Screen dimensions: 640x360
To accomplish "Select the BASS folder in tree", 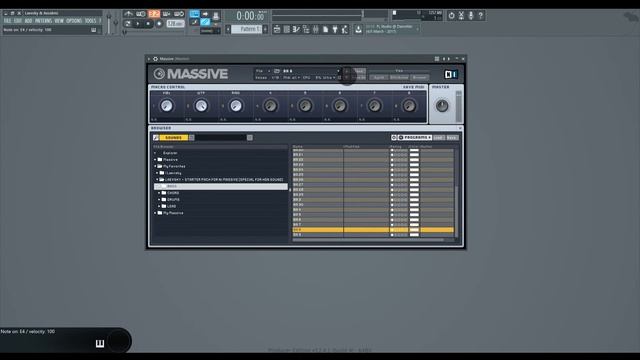I will click(220, 186).
